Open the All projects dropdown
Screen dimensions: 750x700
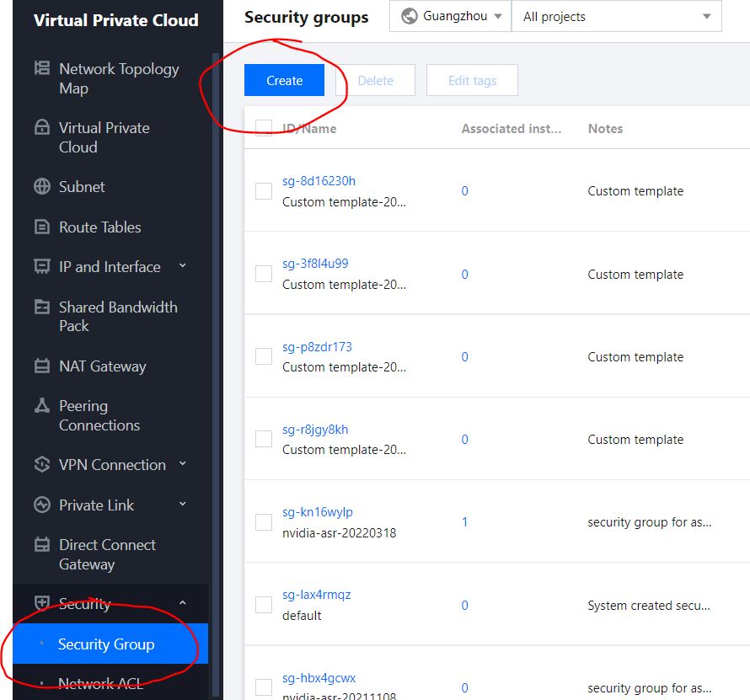[616, 15]
